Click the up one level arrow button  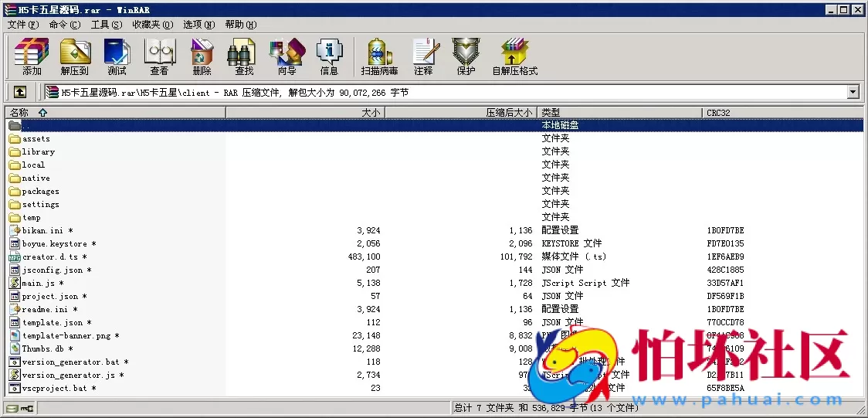point(19,93)
